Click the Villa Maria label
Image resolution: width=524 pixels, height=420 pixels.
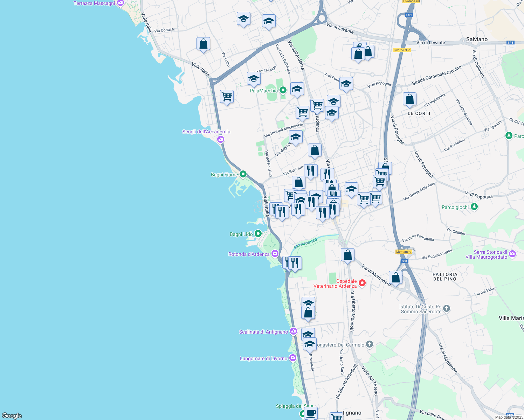tap(511, 318)
